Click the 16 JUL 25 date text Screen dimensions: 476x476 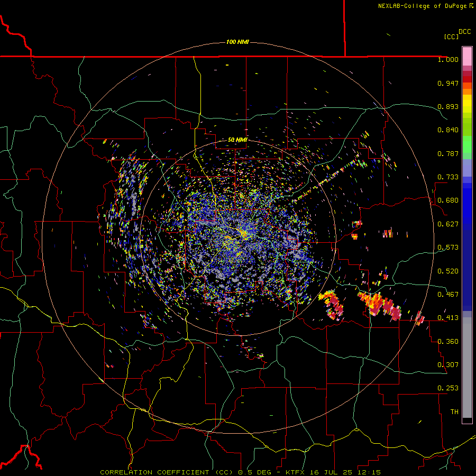pos(331,472)
